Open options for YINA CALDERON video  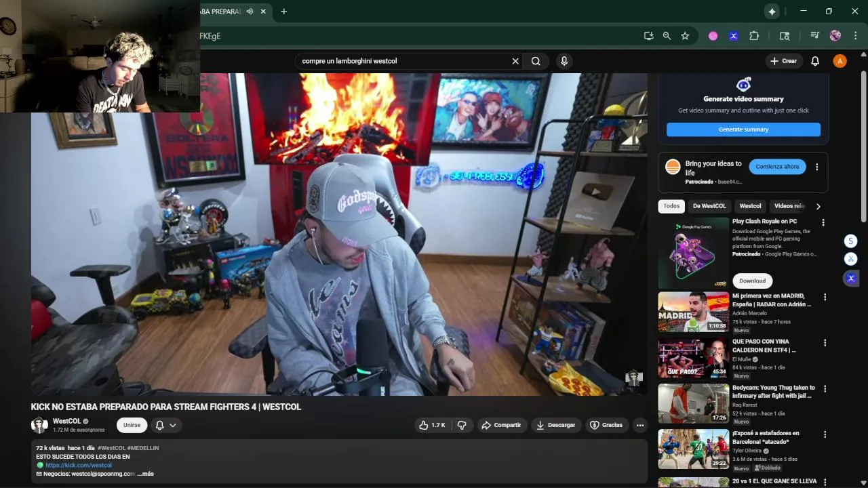(825, 343)
